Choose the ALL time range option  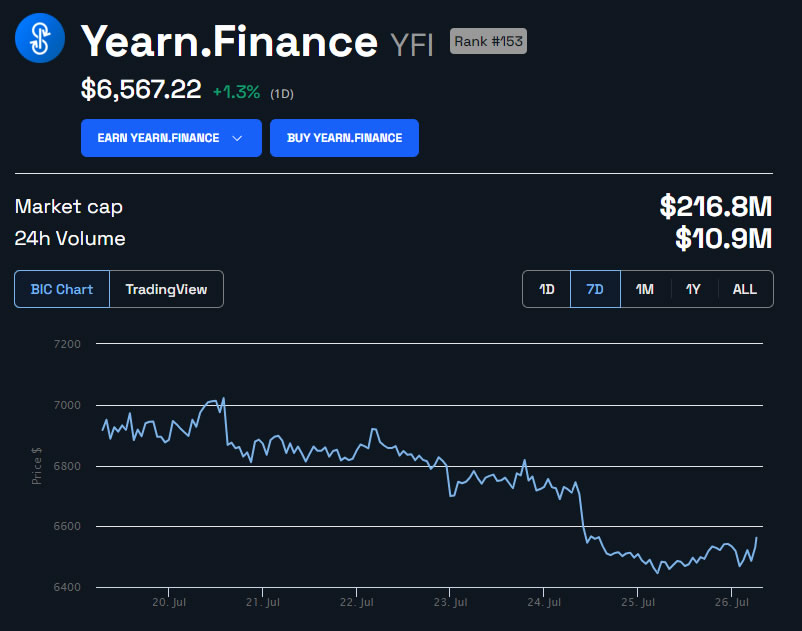745,289
